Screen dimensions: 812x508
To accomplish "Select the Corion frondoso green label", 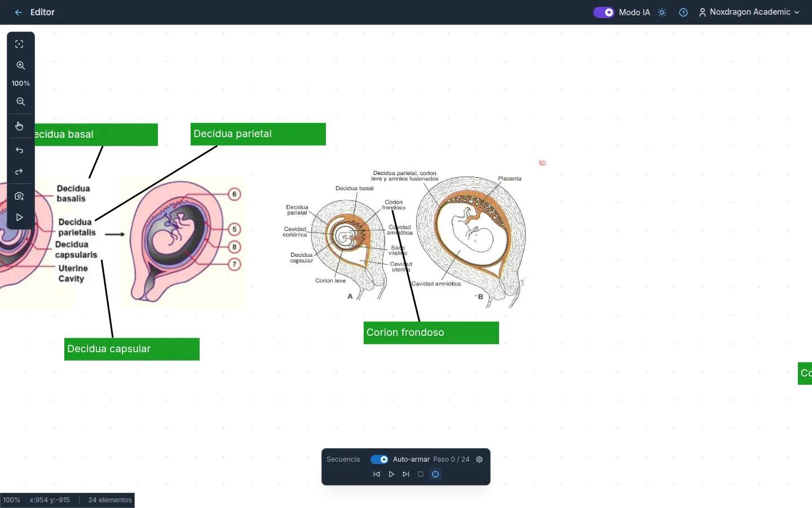I will click(431, 333).
